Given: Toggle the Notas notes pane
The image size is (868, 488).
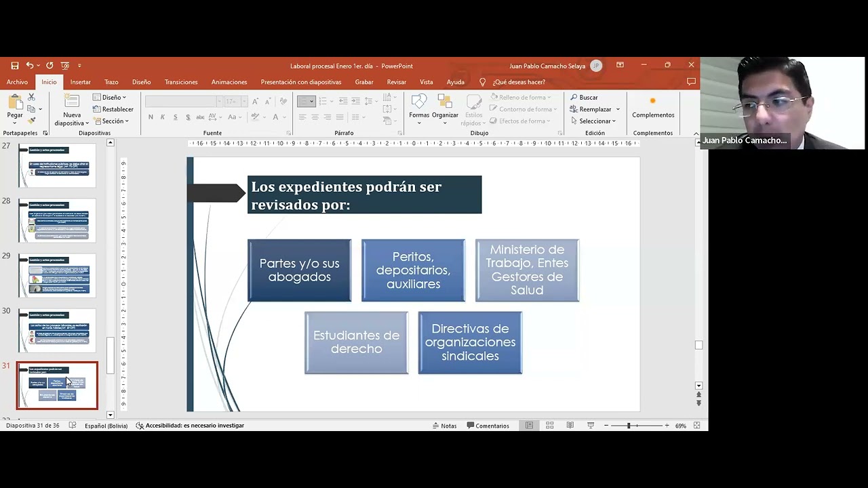Looking at the screenshot, I should pos(445,426).
